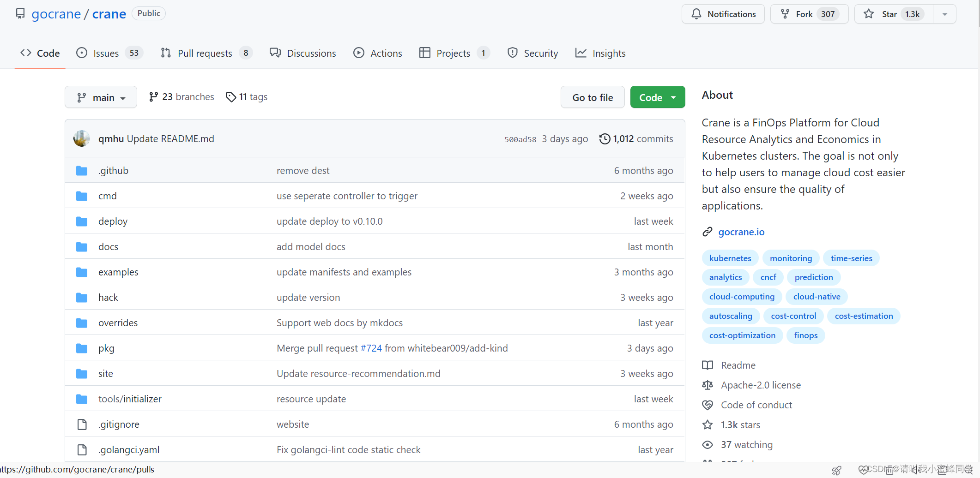Open the .github folder name
The height and width of the screenshot is (478, 980).
click(x=113, y=171)
